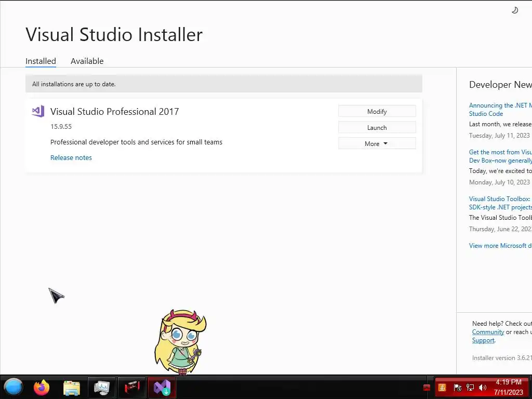Click the 'Monday, July 10, 2023' date text
This screenshot has width=532, height=399.
click(499, 182)
